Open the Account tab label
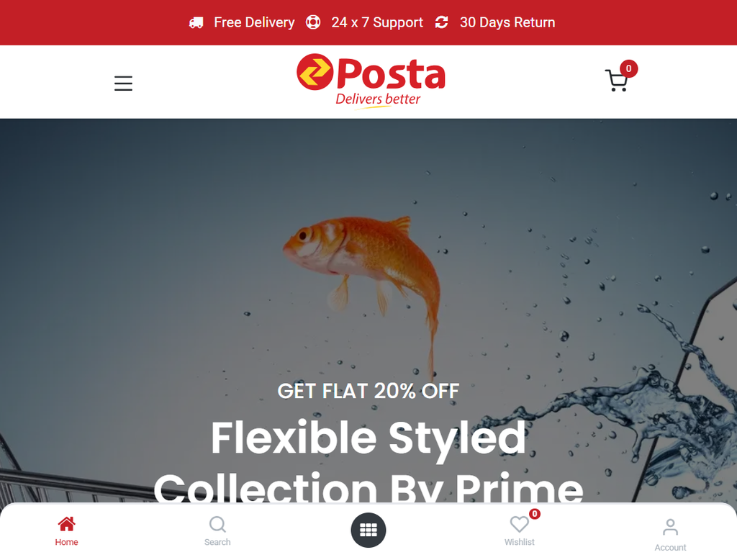Viewport: 737px width, 560px height. 670,548
